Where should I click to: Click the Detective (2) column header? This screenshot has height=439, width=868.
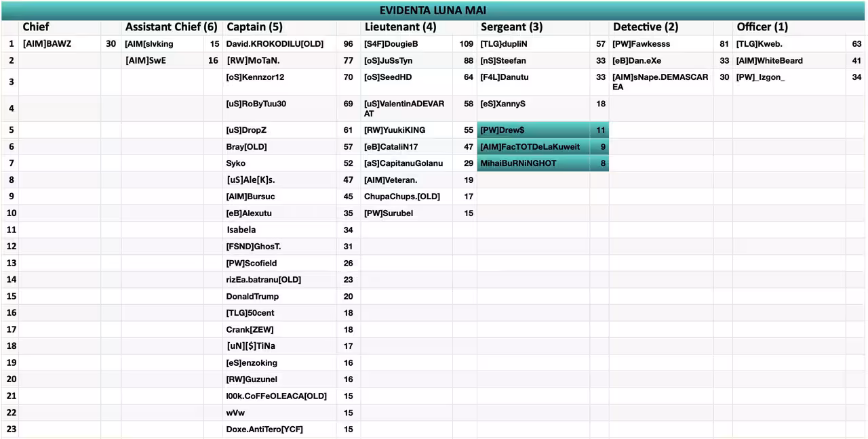[661, 27]
